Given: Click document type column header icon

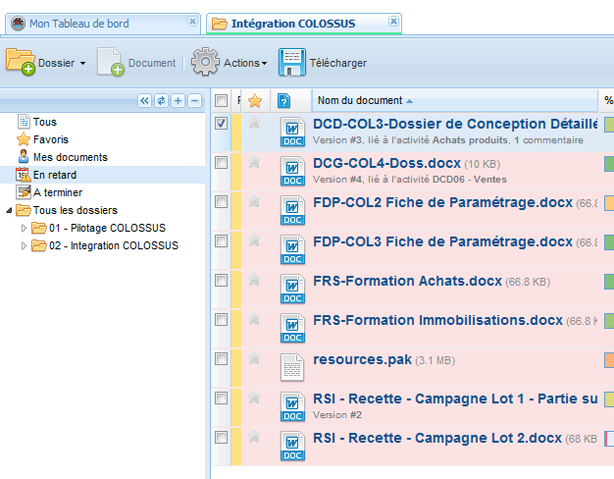Looking at the screenshot, I should pyautogui.click(x=284, y=101).
